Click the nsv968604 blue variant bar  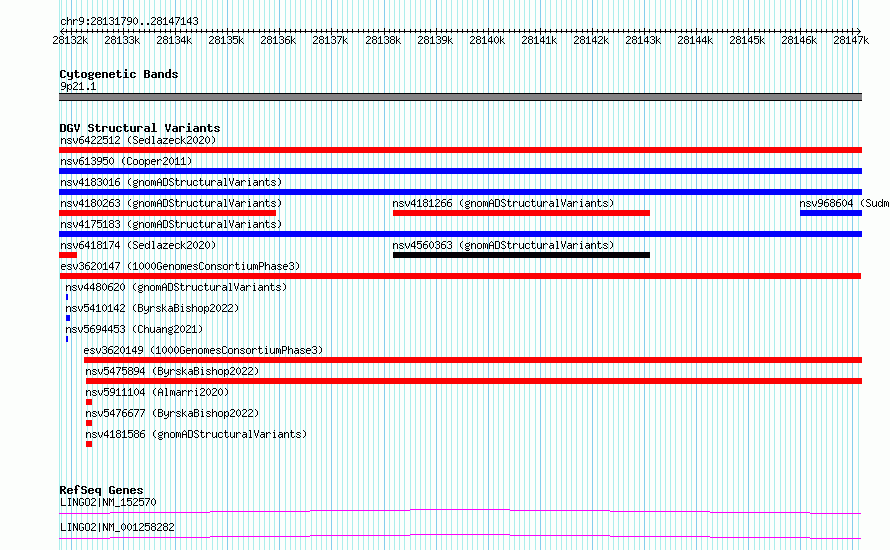[x=831, y=213]
